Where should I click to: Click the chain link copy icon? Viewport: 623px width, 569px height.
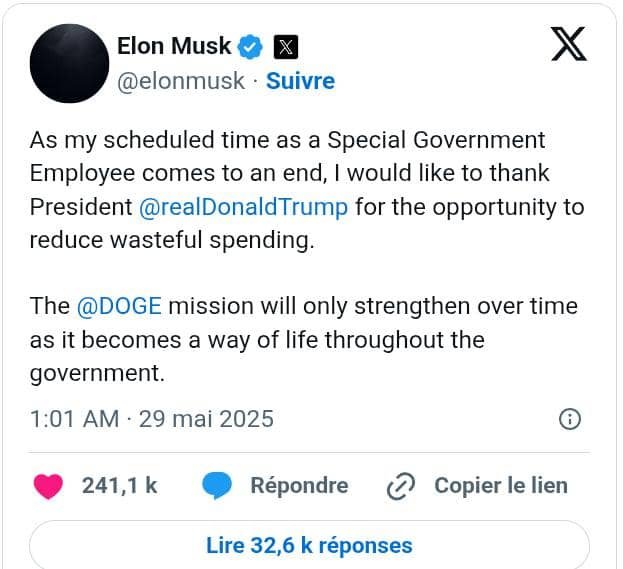(400, 487)
